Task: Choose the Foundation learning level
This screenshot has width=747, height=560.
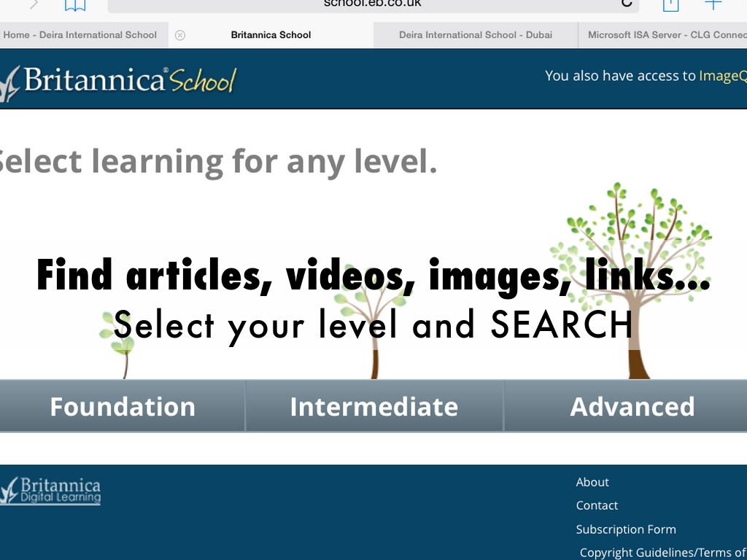Action: [122, 406]
